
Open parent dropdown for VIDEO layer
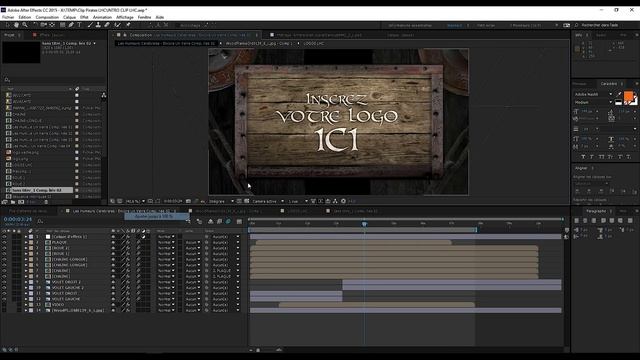point(226,305)
